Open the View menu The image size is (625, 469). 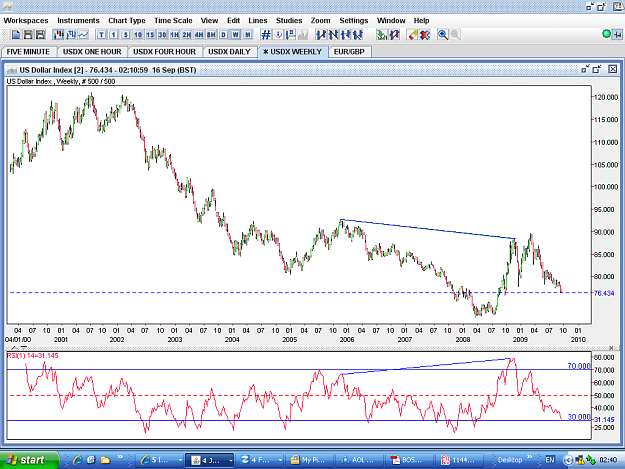pyautogui.click(x=209, y=20)
